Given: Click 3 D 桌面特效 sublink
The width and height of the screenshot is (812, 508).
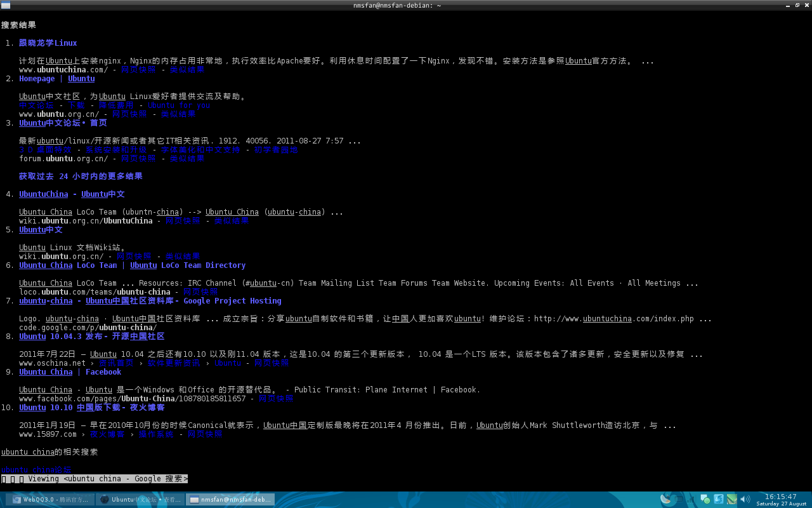Looking at the screenshot, I should [x=45, y=150].
